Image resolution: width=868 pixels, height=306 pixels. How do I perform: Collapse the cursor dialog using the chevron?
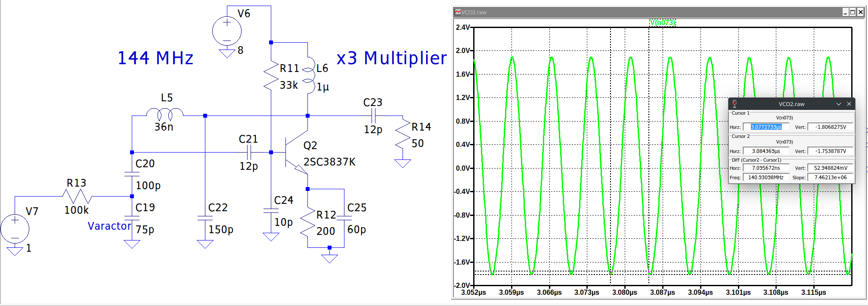tap(839, 104)
